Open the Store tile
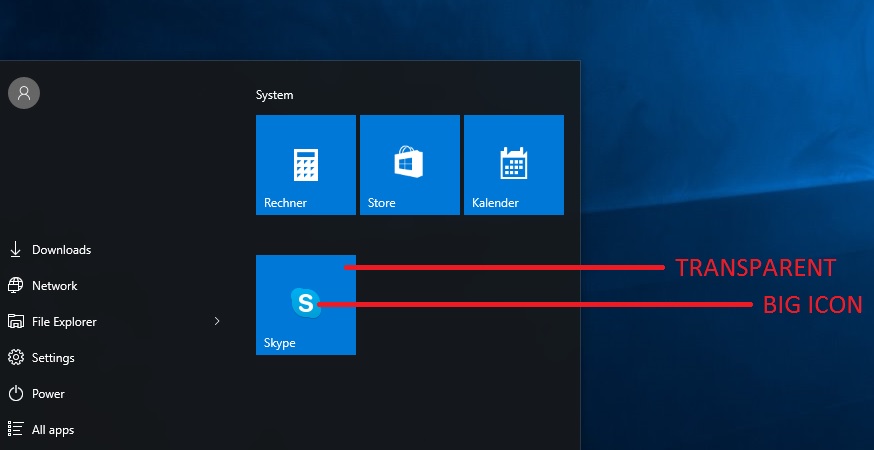The height and width of the screenshot is (450, 874). point(410,164)
